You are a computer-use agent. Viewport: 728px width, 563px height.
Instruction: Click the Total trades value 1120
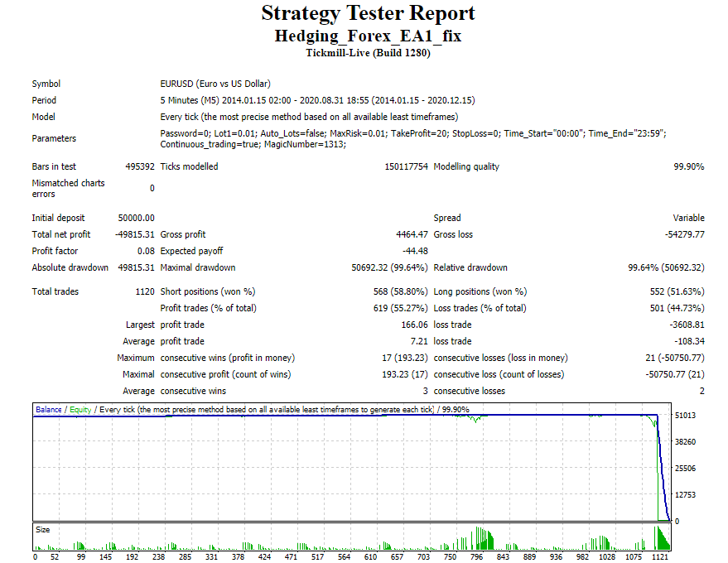click(x=145, y=291)
